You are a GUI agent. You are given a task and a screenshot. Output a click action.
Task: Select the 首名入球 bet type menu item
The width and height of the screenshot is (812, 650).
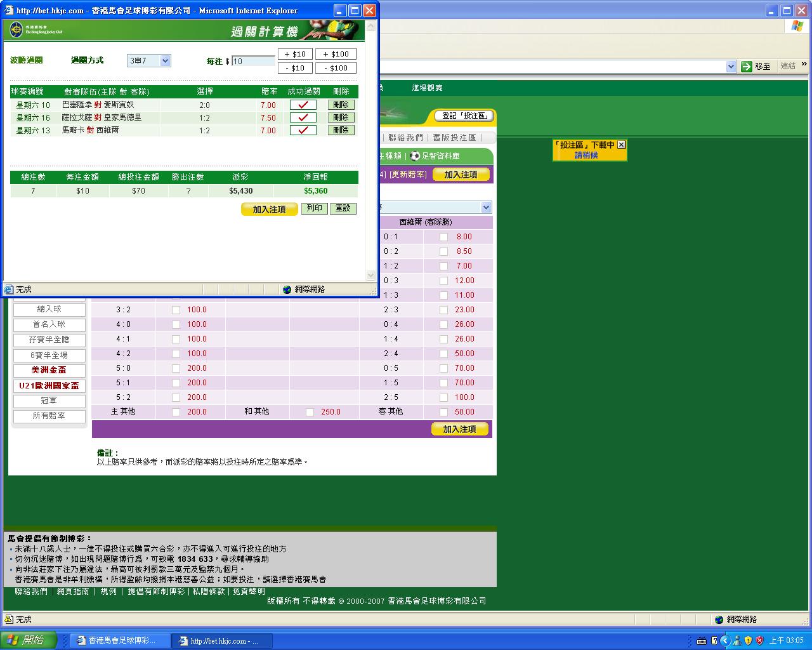click(49, 324)
